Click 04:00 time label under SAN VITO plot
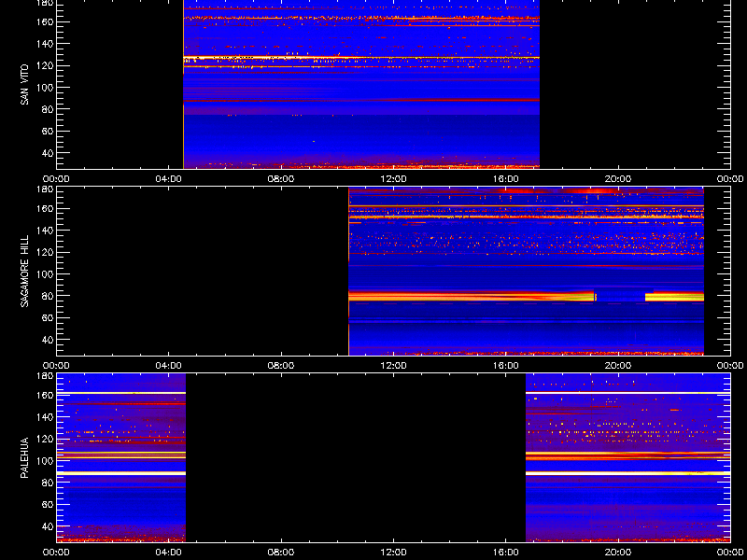The width and height of the screenshot is (747, 560). (169, 179)
